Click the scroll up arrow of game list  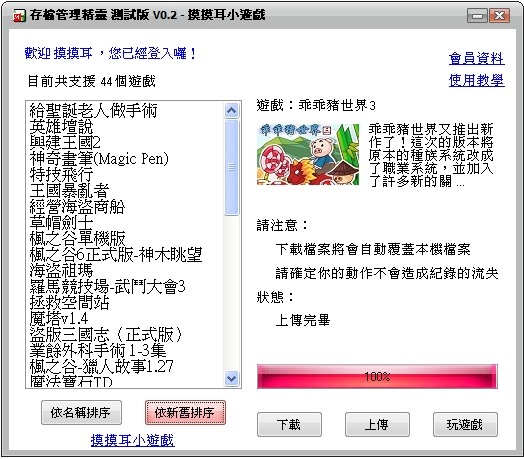231,110
